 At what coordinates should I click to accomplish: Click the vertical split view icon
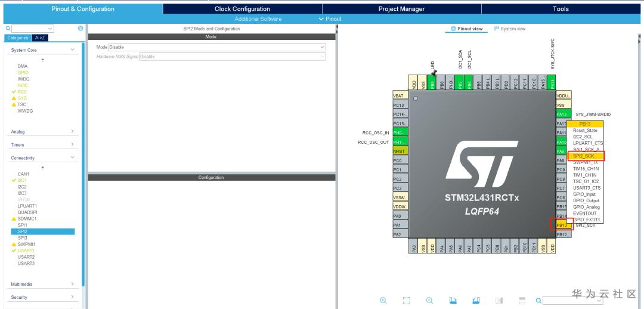pyautogui.click(x=499, y=301)
